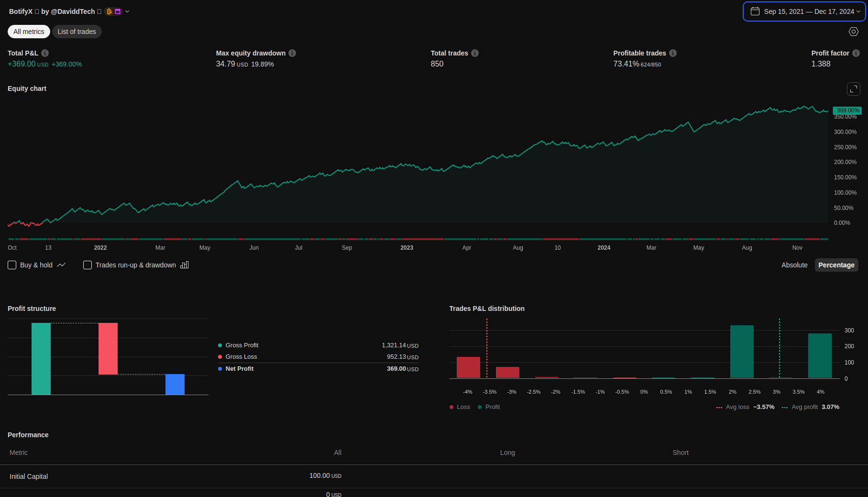The width and height of the screenshot is (868, 497).
Task: Click the BotifyX strategy title
Action: pyautogui.click(x=21, y=11)
